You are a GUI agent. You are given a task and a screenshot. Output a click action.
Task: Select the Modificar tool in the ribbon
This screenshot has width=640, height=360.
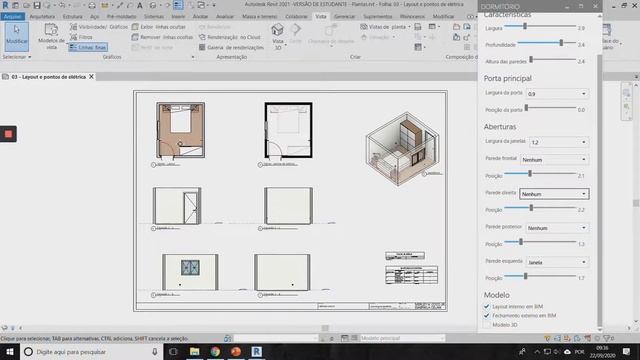(x=16, y=36)
